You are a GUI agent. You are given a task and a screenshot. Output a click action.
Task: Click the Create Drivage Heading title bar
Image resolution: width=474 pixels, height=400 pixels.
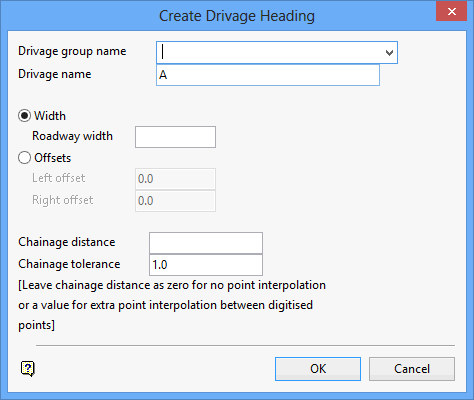point(237,16)
